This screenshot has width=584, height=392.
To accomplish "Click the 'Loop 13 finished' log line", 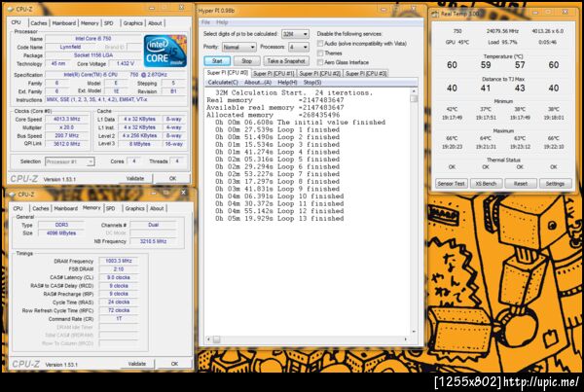I will point(279,219).
